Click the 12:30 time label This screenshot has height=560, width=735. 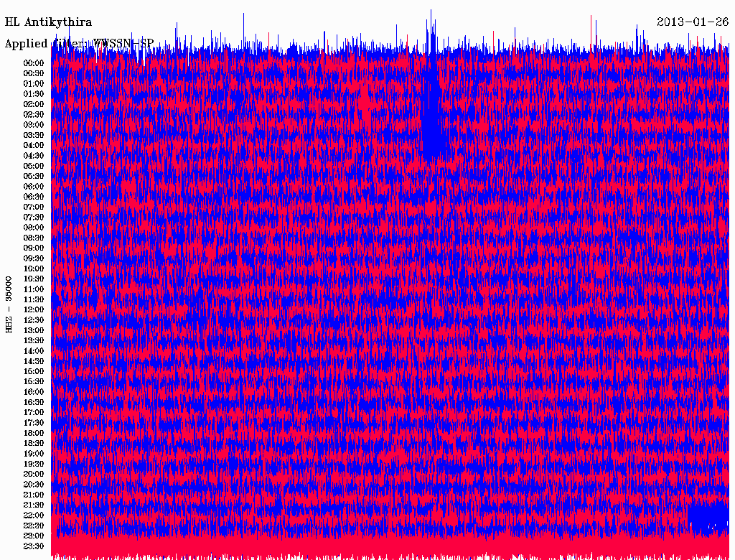34,320
